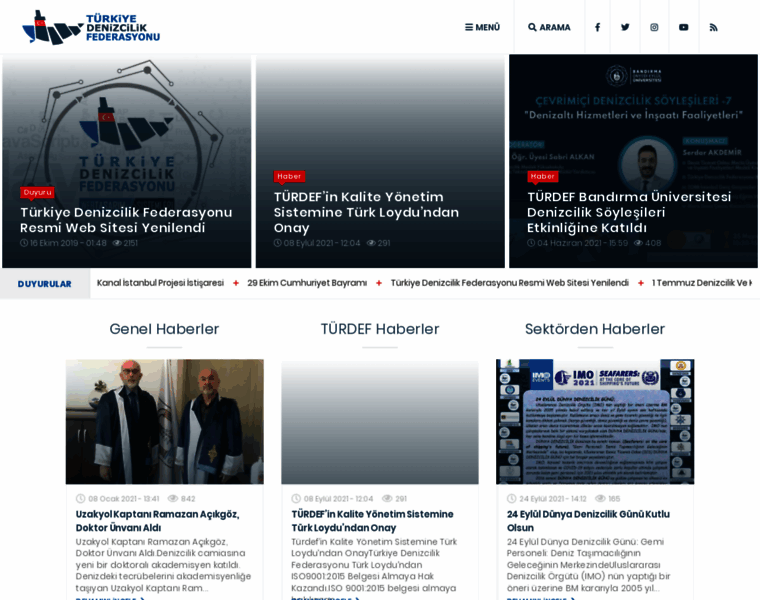Select the TÜRDEF Haberler section heading
Viewport: 760px width, 600px height.
pos(380,329)
